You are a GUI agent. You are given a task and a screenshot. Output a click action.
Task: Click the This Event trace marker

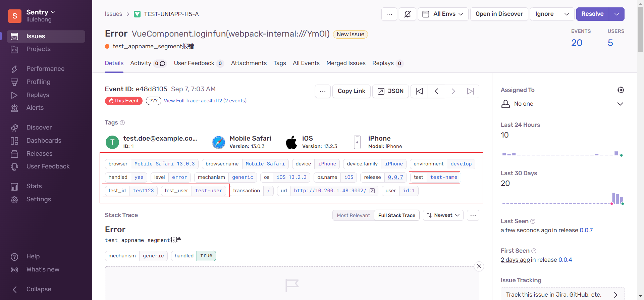(x=124, y=101)
